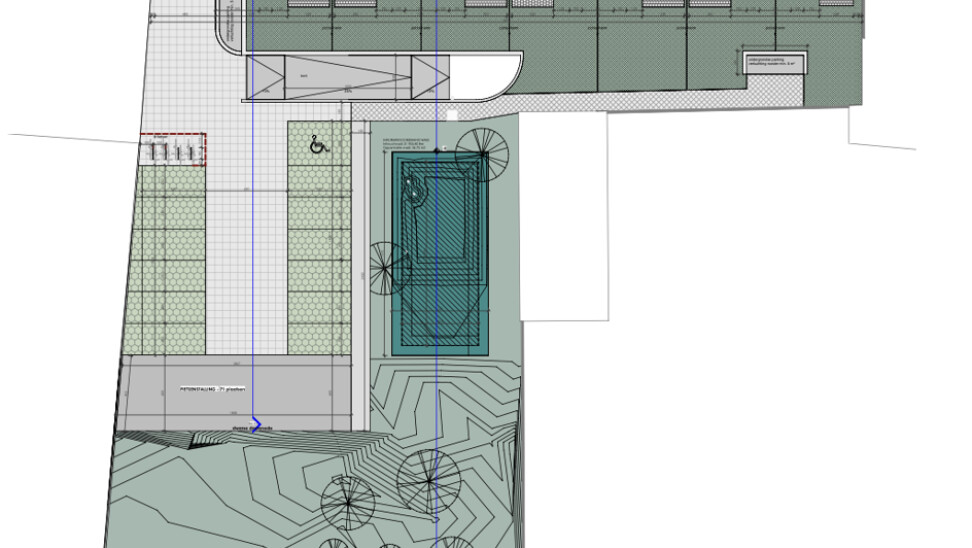Select the parking bay below the wheelchair symbol
Image resolution: width=972 pixels, height=548 pixels.
click(319, 189)
